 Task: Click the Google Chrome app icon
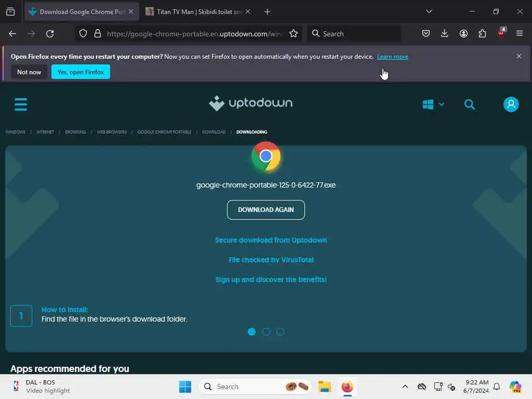[266, 156]
